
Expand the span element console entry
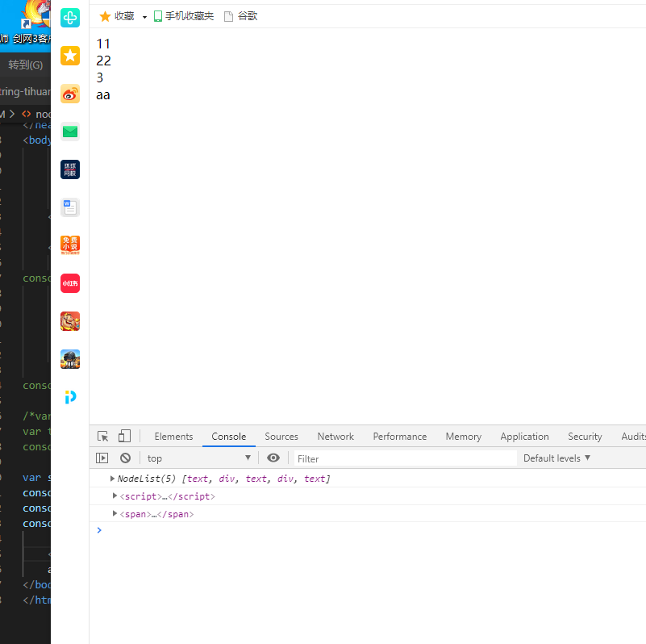(x=115, y=513)
